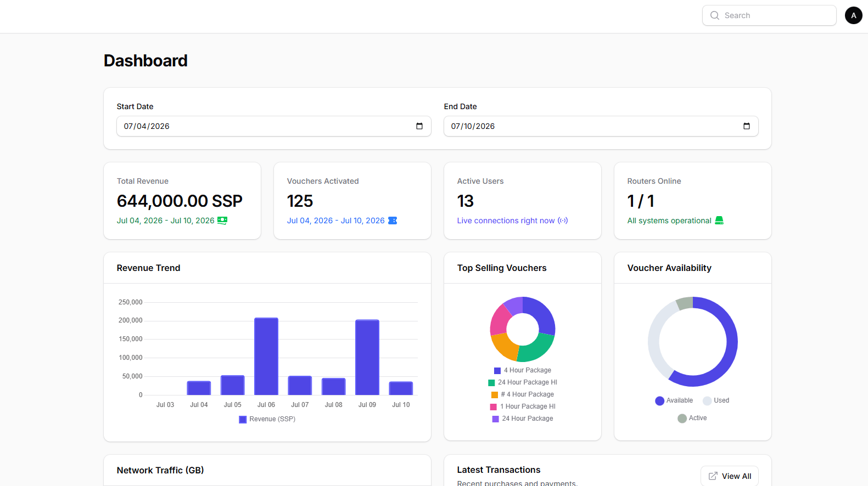Viewport: 868px width, 486px height.
Task: Click the Jul 09 revenue bar
Action: click(367, 358)
